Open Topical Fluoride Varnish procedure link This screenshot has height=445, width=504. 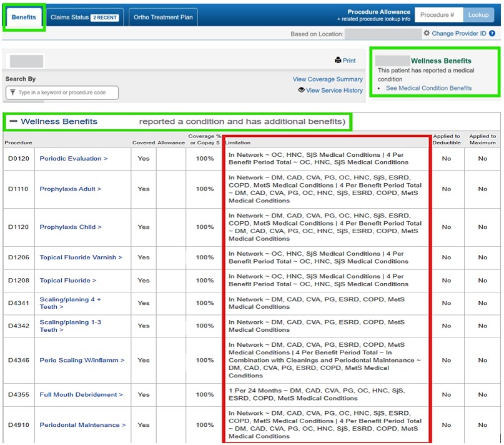(81, 257)
